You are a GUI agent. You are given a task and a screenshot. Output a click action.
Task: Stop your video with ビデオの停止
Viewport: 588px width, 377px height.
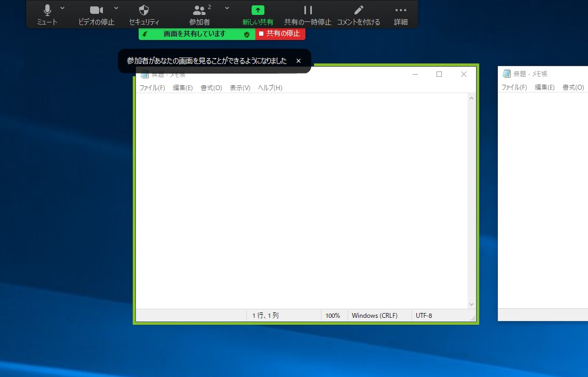pos(96,14)
